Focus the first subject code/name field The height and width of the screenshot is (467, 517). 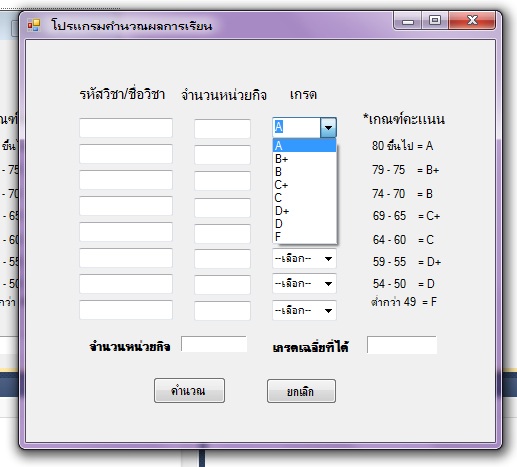coord(126,128)
